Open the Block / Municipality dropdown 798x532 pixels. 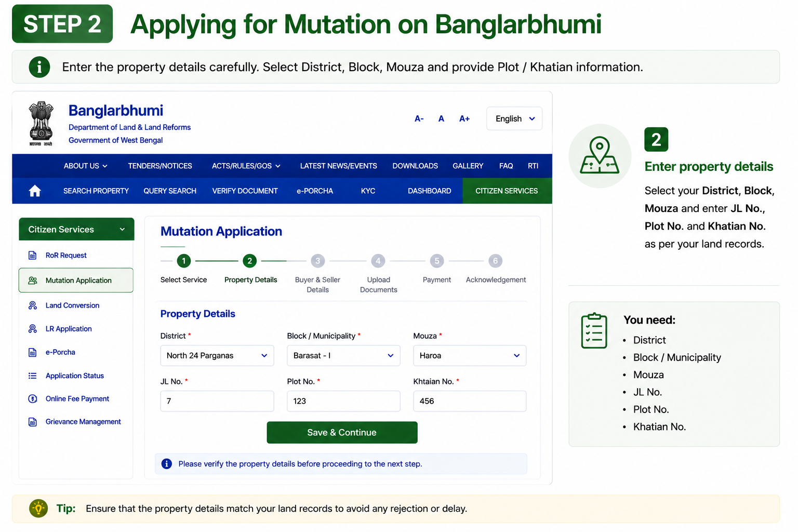pyautogui.click(x=343, y=356)
